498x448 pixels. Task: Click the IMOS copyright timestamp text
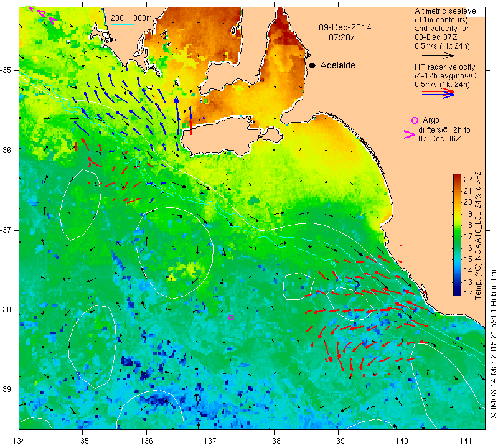pyautogui.click(x=493, y=342)
